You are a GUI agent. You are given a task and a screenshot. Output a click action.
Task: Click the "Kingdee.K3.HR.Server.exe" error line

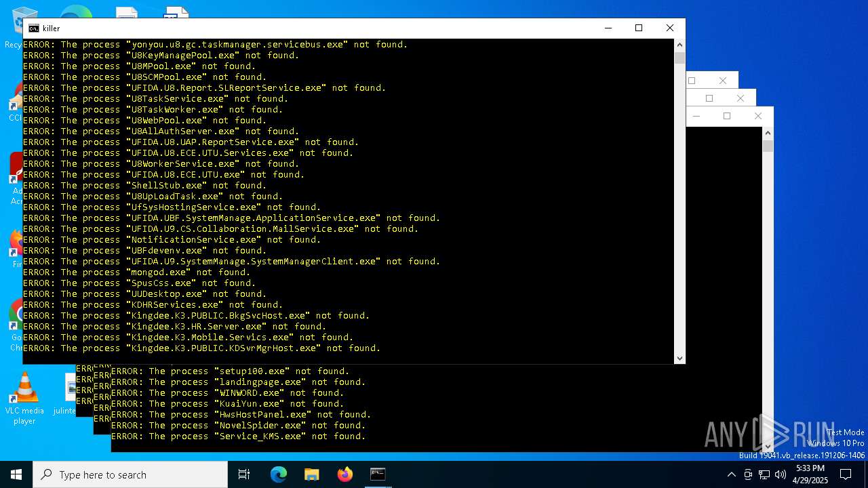click(174, 327)
